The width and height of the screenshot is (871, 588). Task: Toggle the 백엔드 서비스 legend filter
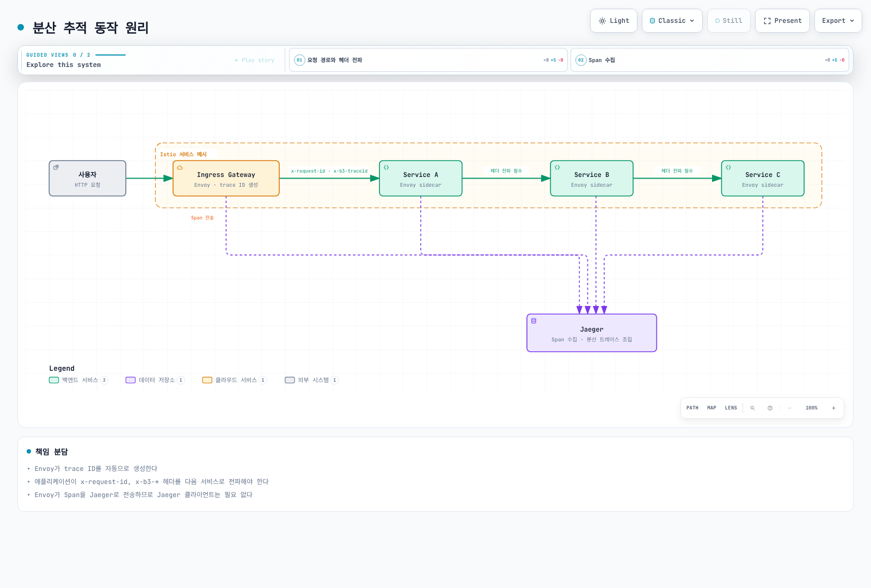(x=78, y=380)
